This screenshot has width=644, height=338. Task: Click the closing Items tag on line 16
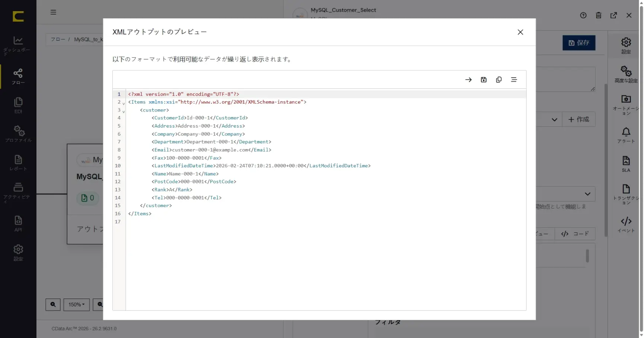(x=140, y=214)
